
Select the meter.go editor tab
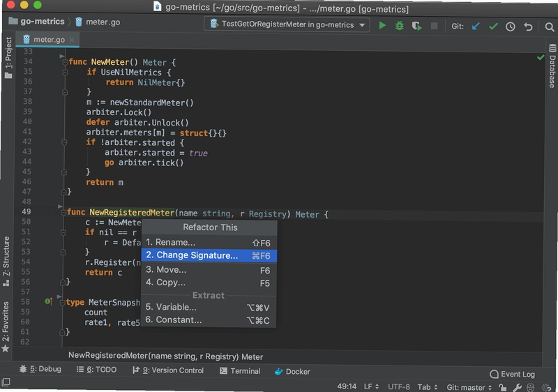pos(48,40)
